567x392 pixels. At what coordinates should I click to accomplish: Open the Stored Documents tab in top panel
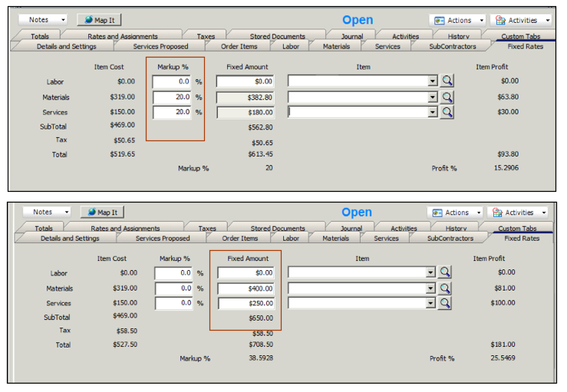pos(277,36)
